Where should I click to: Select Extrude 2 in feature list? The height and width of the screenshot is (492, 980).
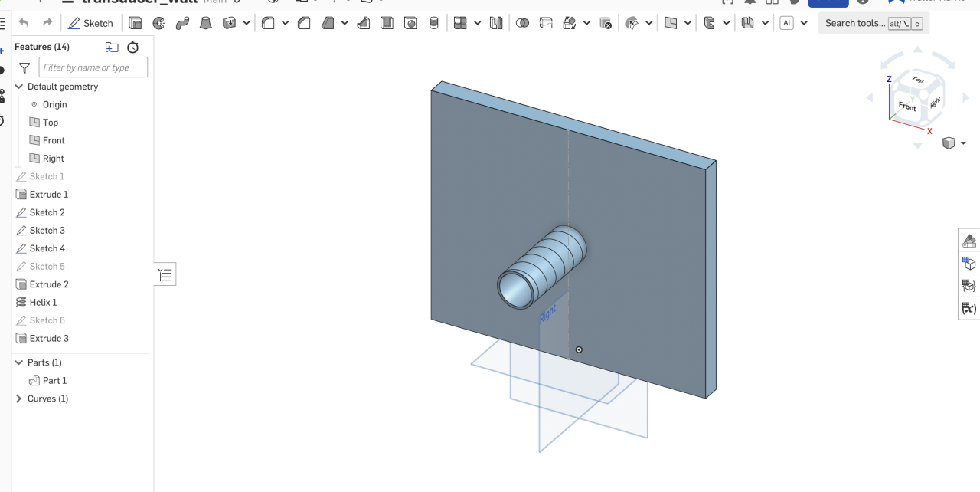click(x=49, y=284)
